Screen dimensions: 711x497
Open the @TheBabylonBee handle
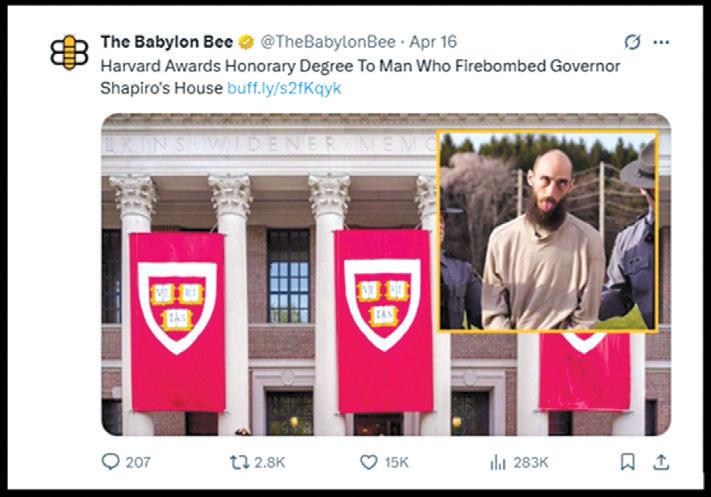[x=328, y=42]
